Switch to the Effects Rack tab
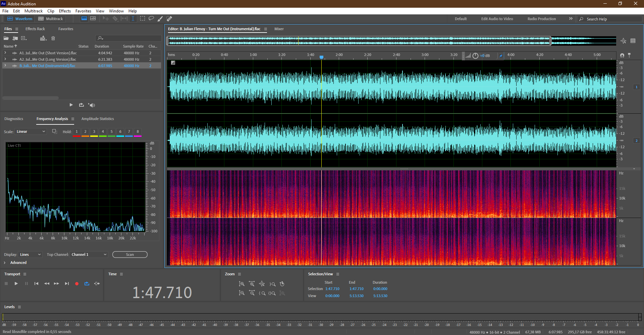The width and height of the screenshot is (644, 335). 35,29
